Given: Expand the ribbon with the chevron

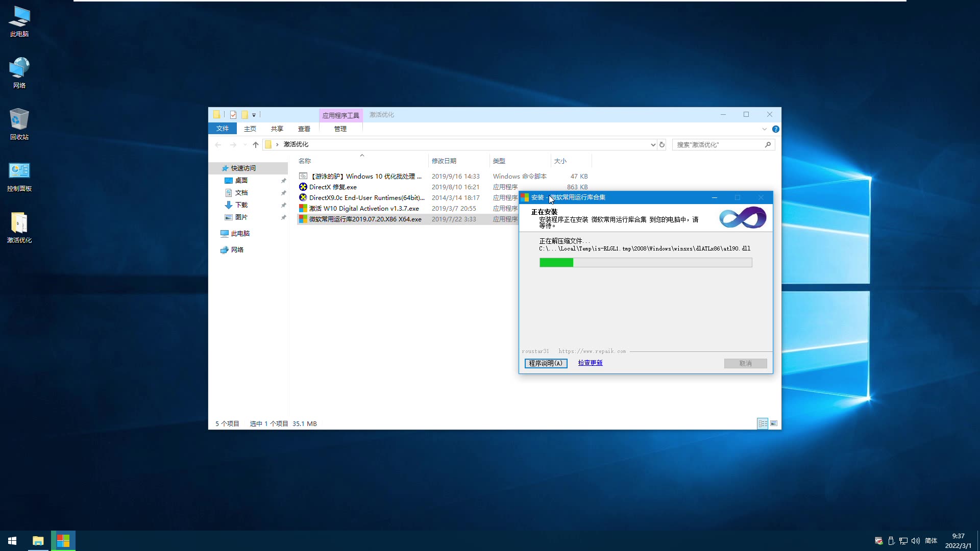Looking at the screenshot, I should pyautogui.click(x=765, y=129).
